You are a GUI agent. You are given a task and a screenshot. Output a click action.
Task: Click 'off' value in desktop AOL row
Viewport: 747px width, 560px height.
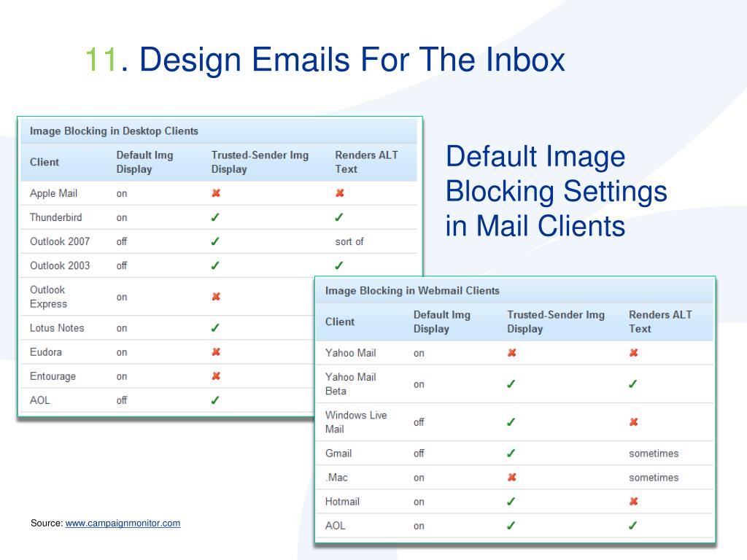click(122, 400)
